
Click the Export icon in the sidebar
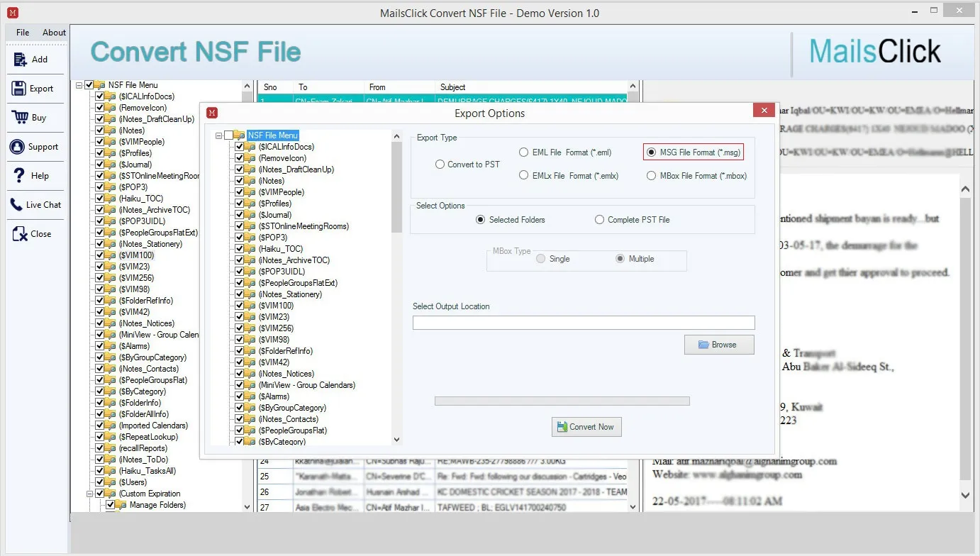18,89
